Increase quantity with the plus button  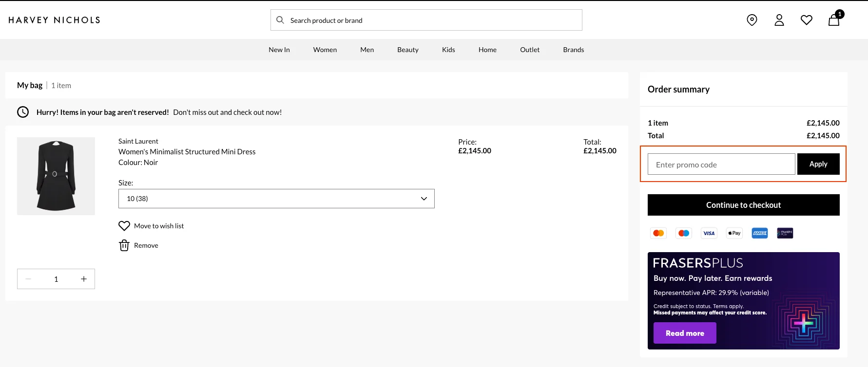[x=84, y=279]
